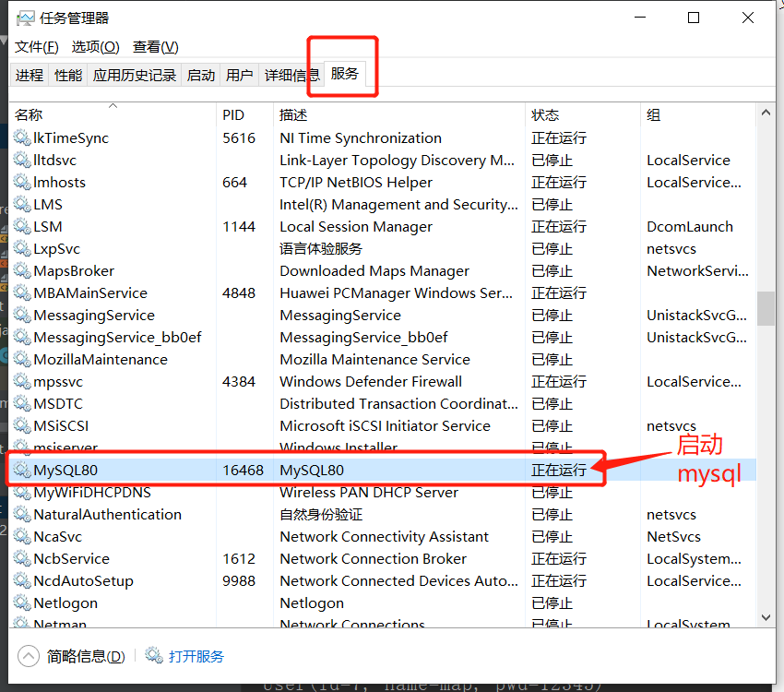Sort services by 状态 column header
784x692 pixels.
point(545,115)
